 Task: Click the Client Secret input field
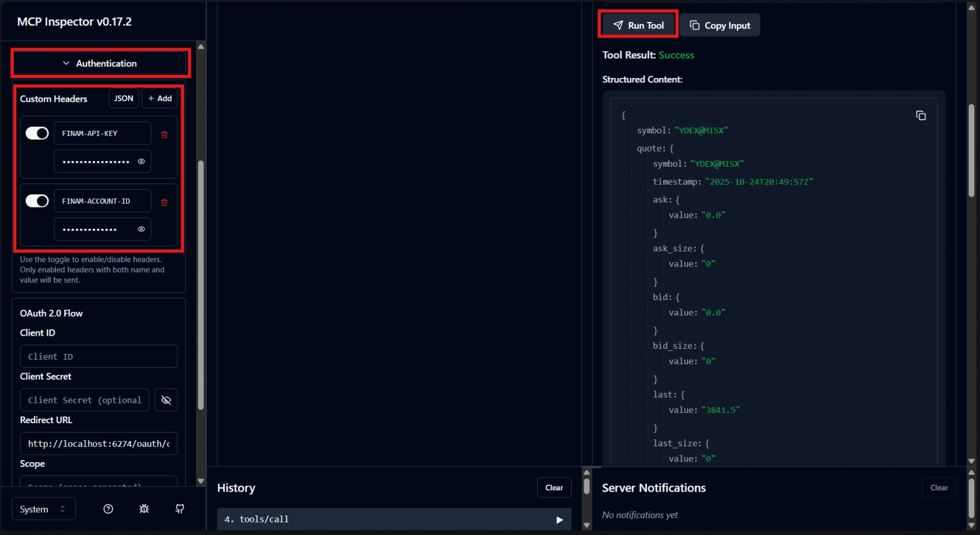[85, 400]
